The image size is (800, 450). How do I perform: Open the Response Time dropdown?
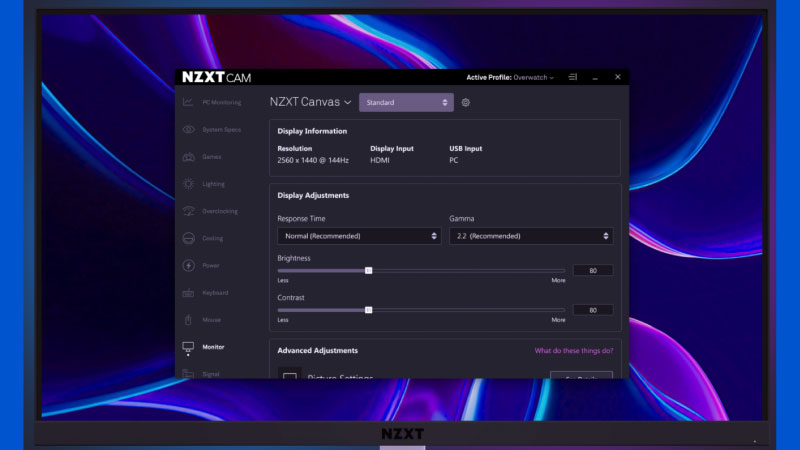359,236
